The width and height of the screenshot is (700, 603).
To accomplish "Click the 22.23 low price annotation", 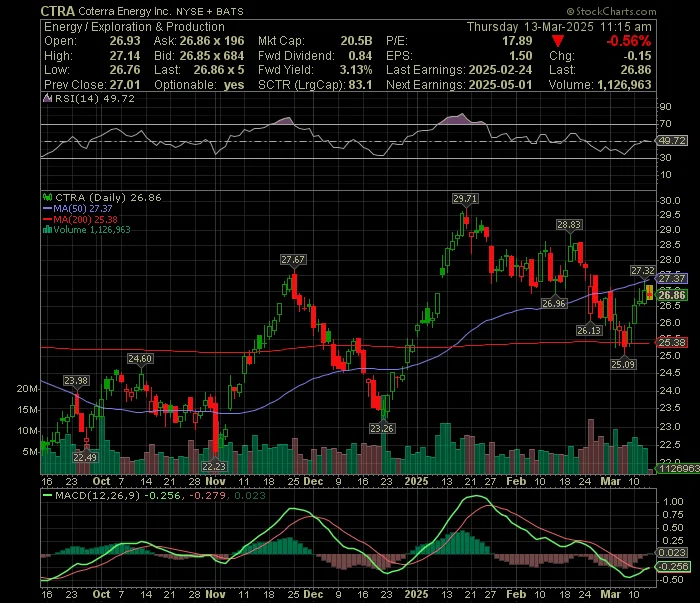I will point(214,466).
